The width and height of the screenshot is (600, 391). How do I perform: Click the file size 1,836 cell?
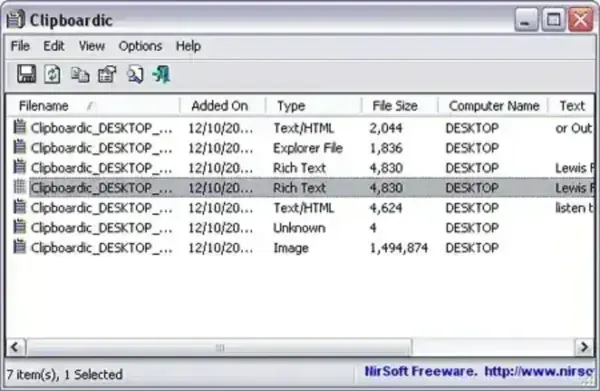coord(386,148)
